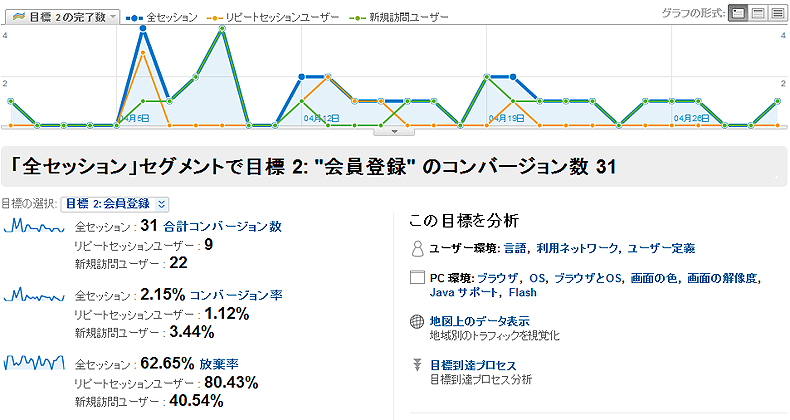This screenshot has height=420, width=790.
Task: Open the 地図上のデータ表示 link
Action: coord(479,321)
